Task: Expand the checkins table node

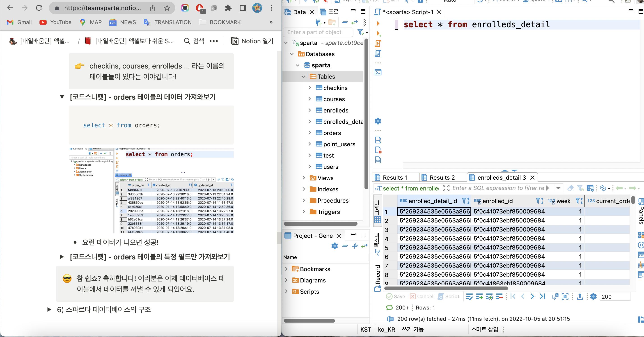Action: pos(310,88)
